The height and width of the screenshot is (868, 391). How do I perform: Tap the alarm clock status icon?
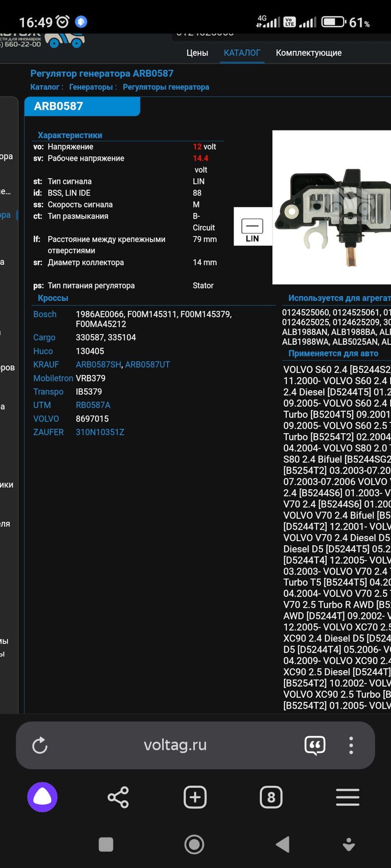tap(62, 22)
